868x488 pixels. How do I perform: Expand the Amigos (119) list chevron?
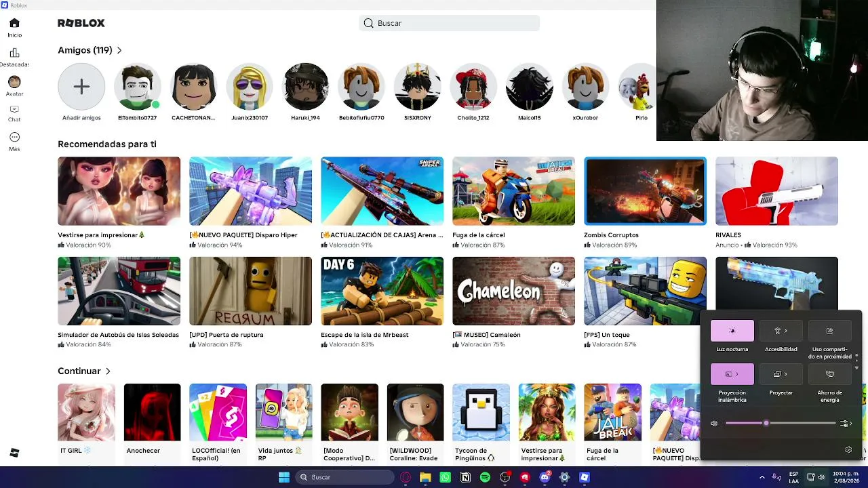pos(119,50)
